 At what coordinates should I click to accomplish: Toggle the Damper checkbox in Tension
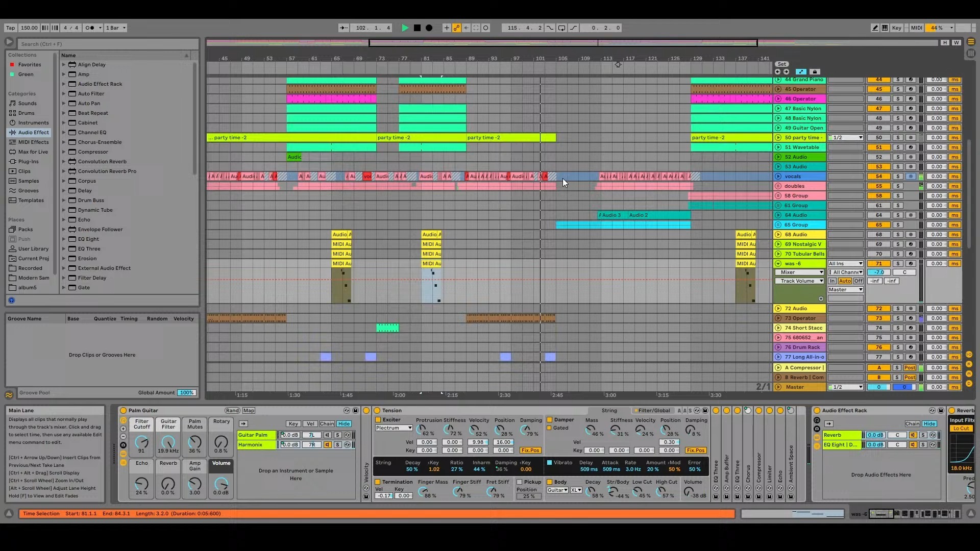(550, 420)
